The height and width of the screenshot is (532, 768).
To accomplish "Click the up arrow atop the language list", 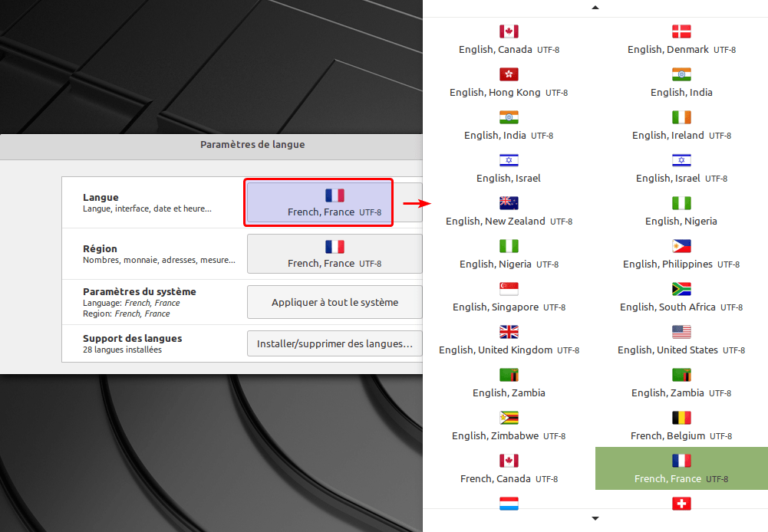I will tap(595, 8).
